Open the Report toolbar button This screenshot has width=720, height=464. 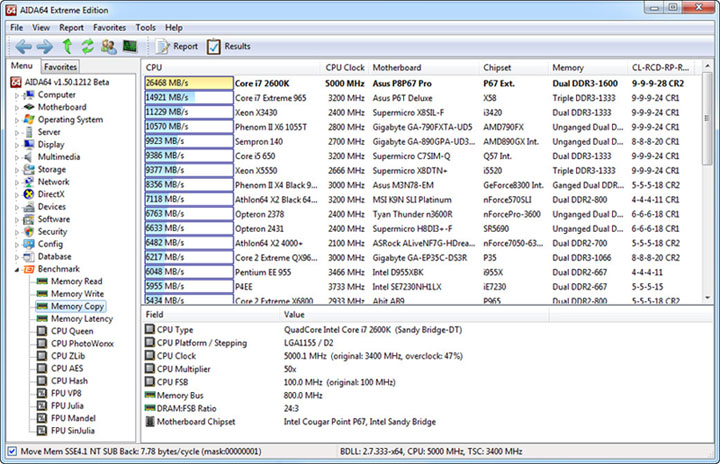pos(177,46)
